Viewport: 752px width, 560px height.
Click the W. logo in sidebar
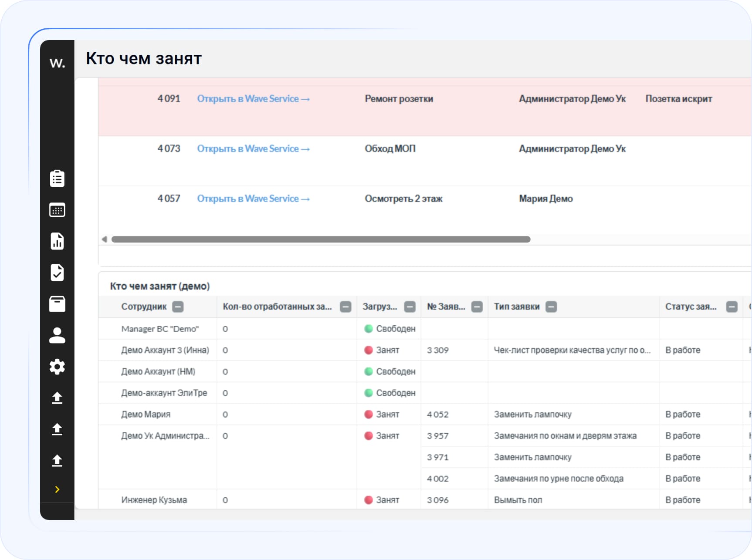point(57,63)
